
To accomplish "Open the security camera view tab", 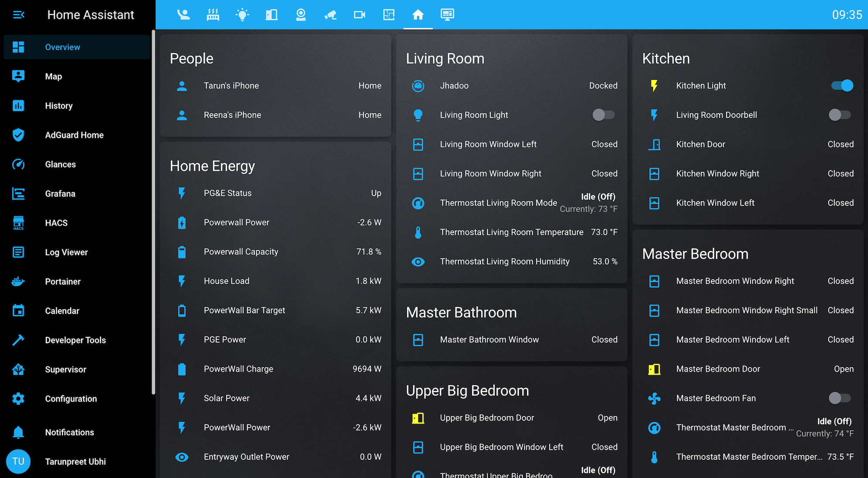I will pyautogui.click(x=330, y=15).
